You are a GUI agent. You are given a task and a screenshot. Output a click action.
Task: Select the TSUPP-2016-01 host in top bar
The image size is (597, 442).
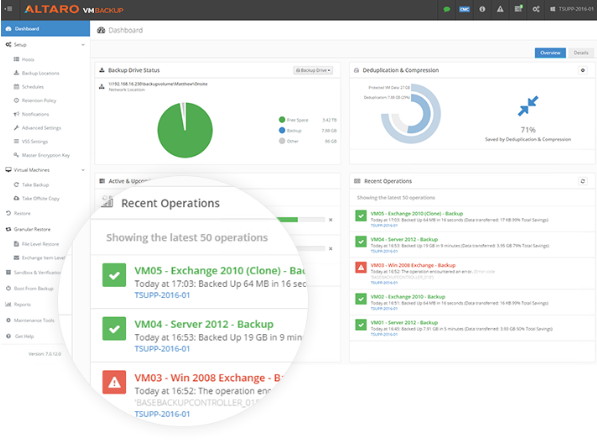572,9
